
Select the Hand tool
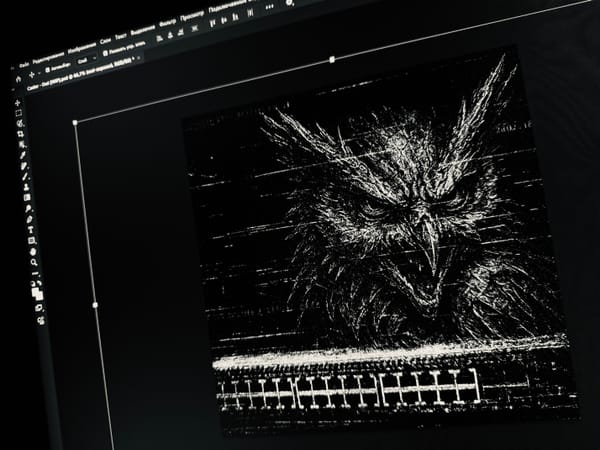pos(33,251)
